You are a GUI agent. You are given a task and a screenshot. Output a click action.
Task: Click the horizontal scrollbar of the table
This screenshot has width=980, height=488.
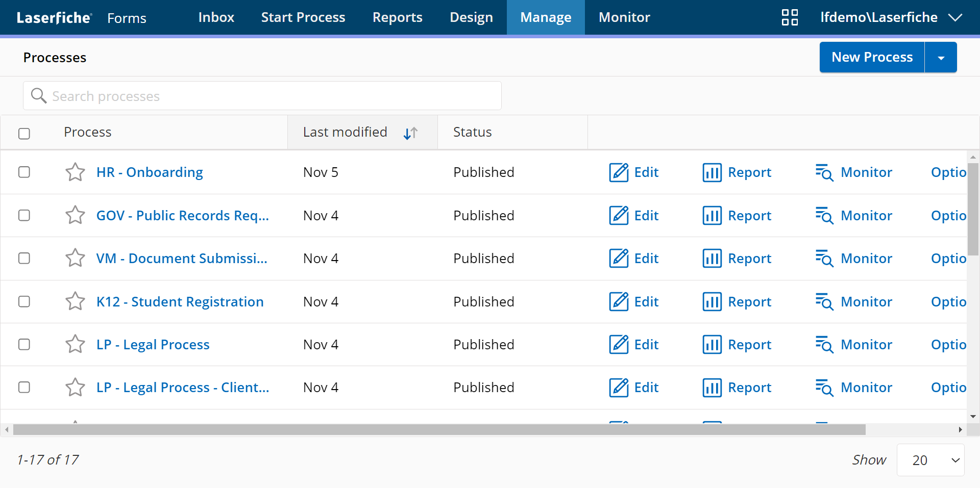click(x=439, y=430)
